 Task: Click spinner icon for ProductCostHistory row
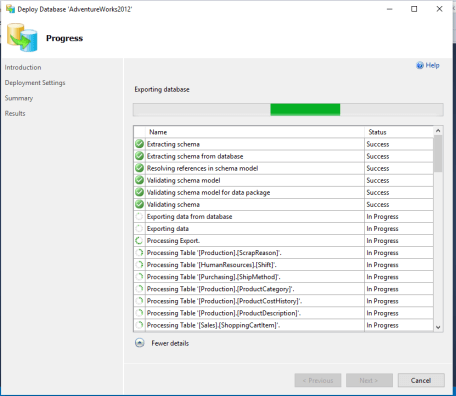139,301
